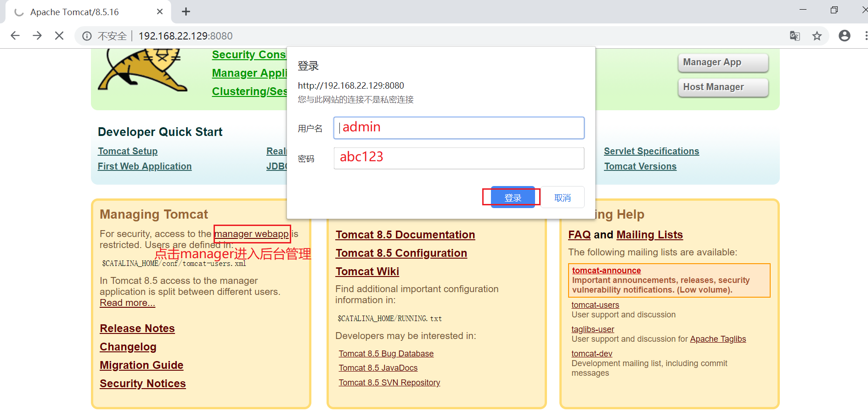Click the browser forward arrow
Image resolution: width=868 pixels, height=418 pixels.
tap(37, 36)
